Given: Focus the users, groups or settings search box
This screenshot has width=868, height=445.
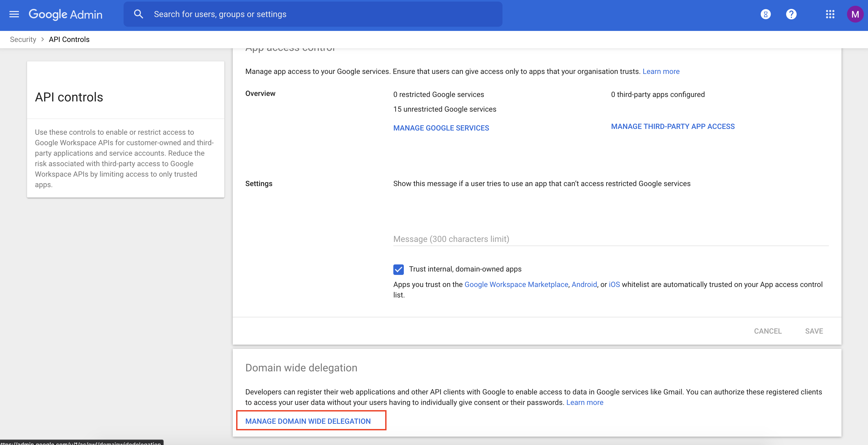Looking at the screenshot, I should point(324,14).
